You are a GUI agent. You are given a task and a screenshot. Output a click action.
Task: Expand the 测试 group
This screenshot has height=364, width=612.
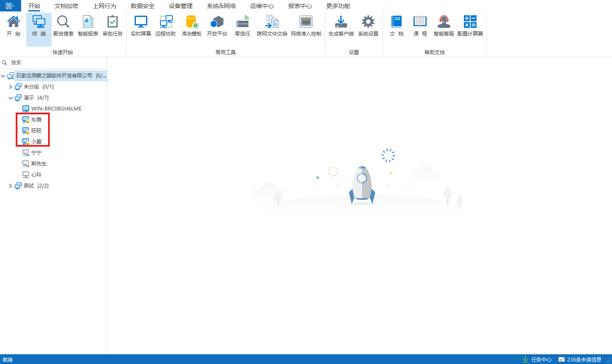click(10, 185)
